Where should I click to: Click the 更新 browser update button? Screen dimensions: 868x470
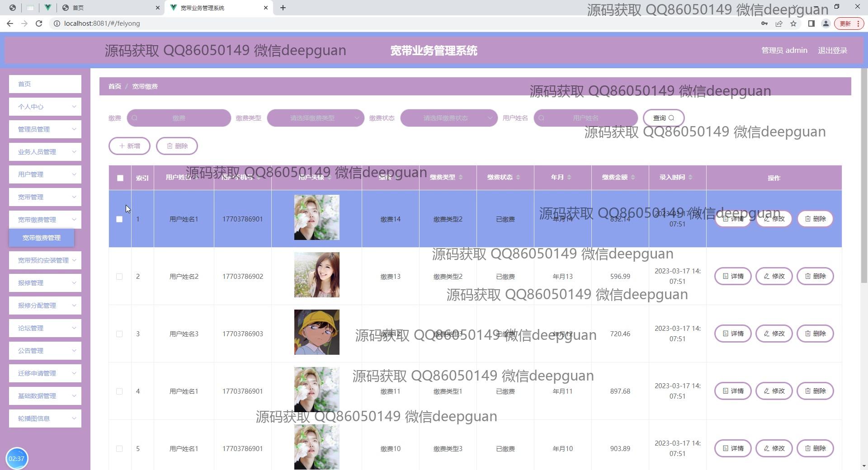point(849,23)
